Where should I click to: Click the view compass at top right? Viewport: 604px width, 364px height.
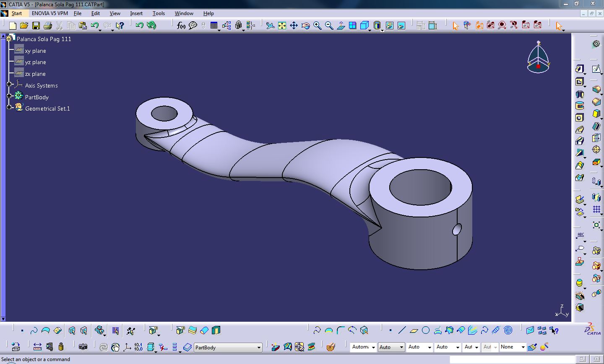[539, 57]
